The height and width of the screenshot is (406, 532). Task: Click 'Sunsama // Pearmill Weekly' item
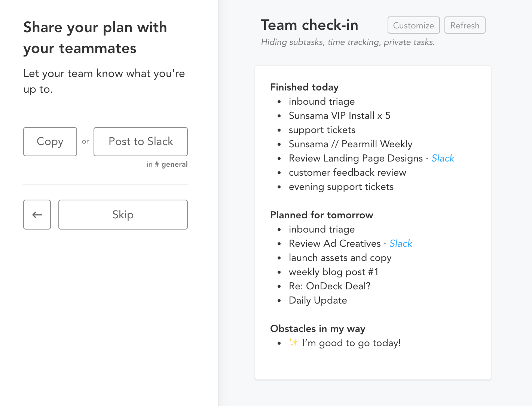350,144
